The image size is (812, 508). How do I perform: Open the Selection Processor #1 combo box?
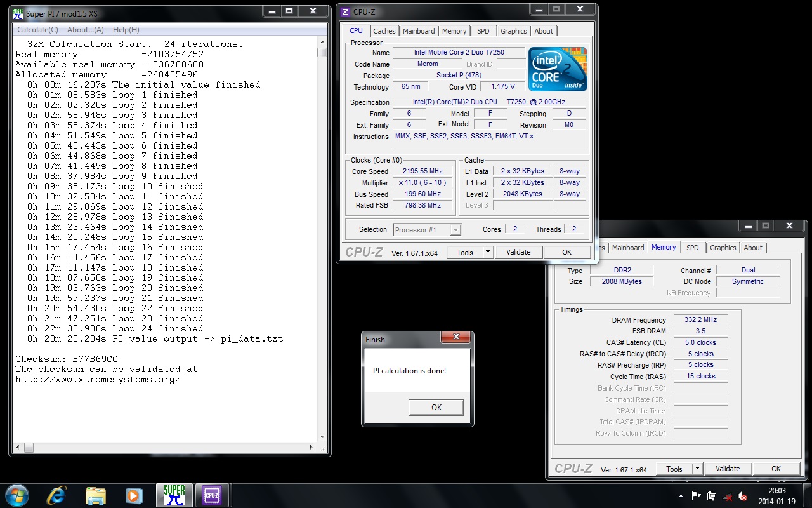(427, 230)
